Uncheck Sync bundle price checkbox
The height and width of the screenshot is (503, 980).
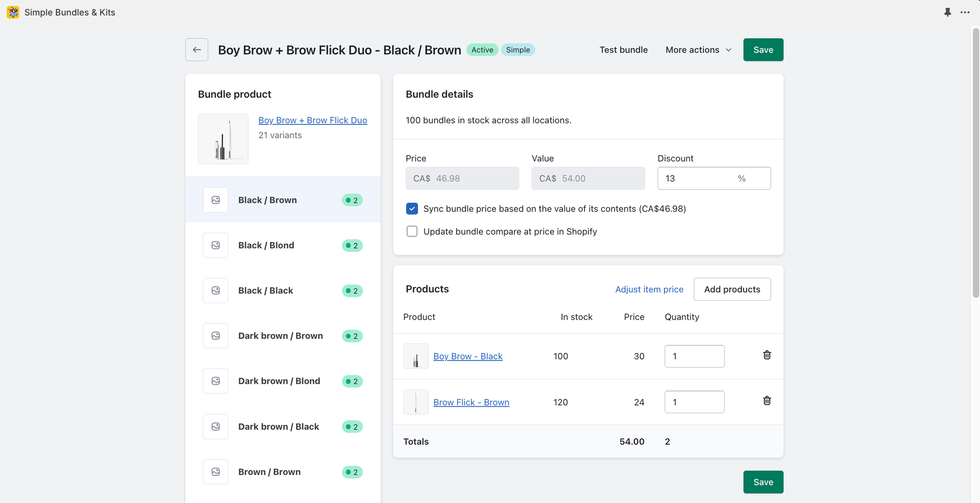pyautogui.click(x=412, y=209)
